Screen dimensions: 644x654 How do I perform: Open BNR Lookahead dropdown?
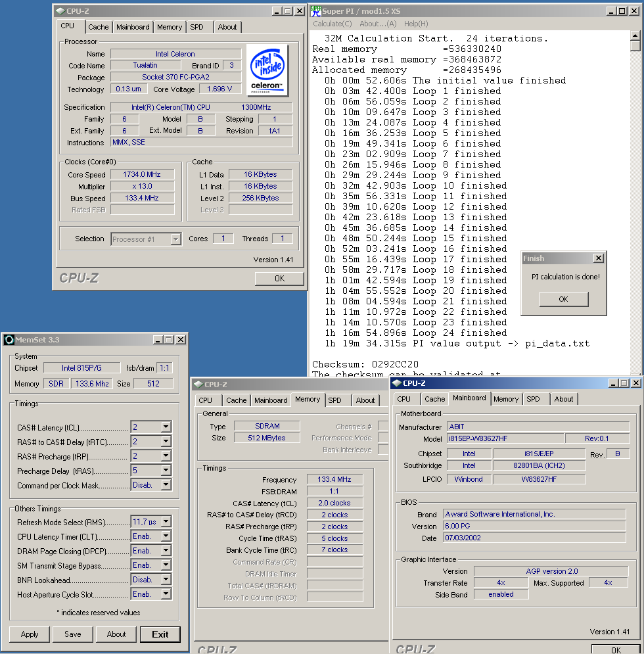[x=166, y=579]
